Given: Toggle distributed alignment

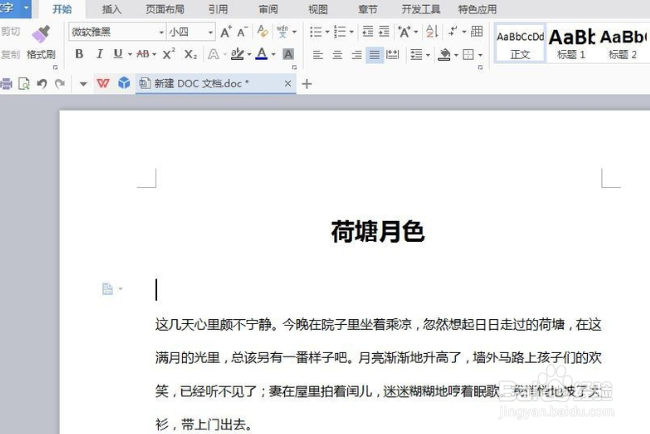Looking at the screenshot, I should pos(392,54).
